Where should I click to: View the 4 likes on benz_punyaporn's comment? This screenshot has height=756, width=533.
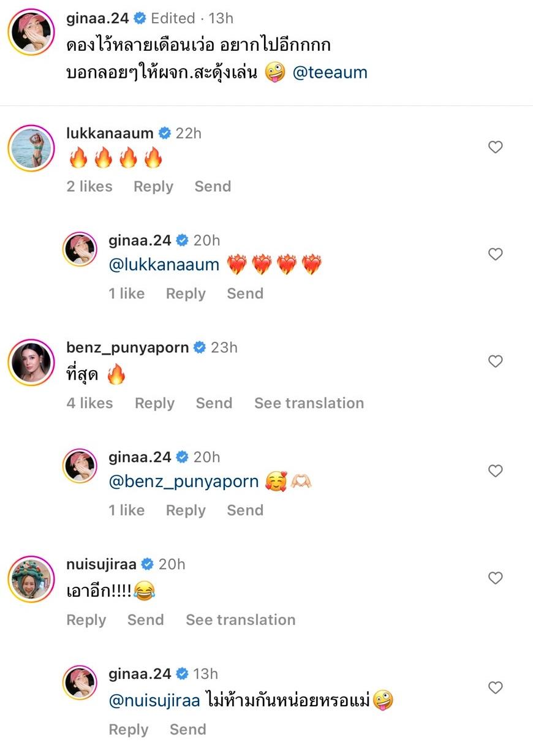pyautogui.click(x=89, y=403)
